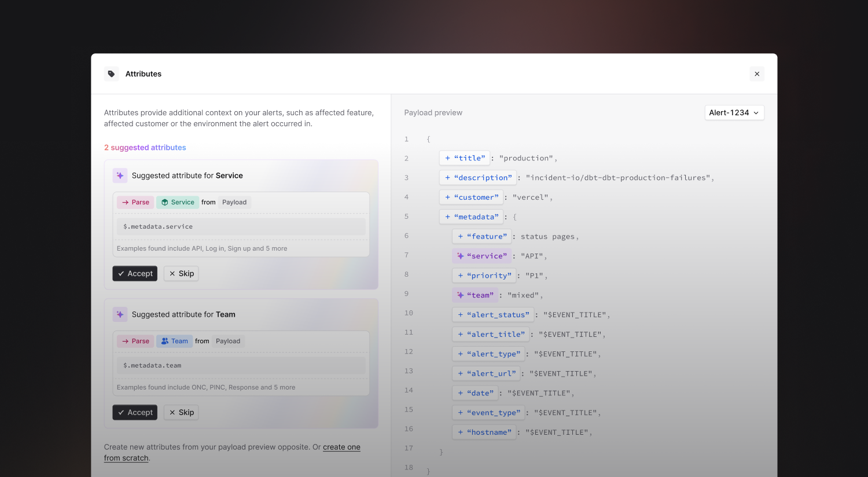Accept the suggested Team attribute
This screenshot has height=477, width=868.
point(135,412)
